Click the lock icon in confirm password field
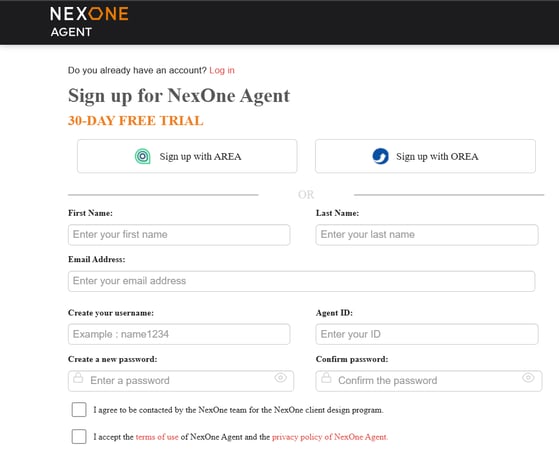559x473 pixels. [x=326, y=377]
